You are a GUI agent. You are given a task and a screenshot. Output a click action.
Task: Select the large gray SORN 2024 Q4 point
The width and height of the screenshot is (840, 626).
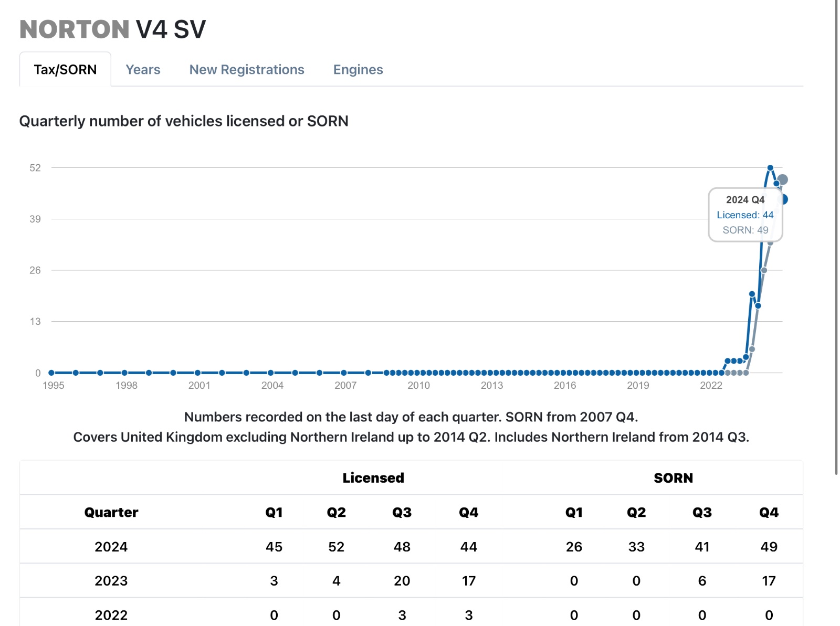click(x=783, y=180)
